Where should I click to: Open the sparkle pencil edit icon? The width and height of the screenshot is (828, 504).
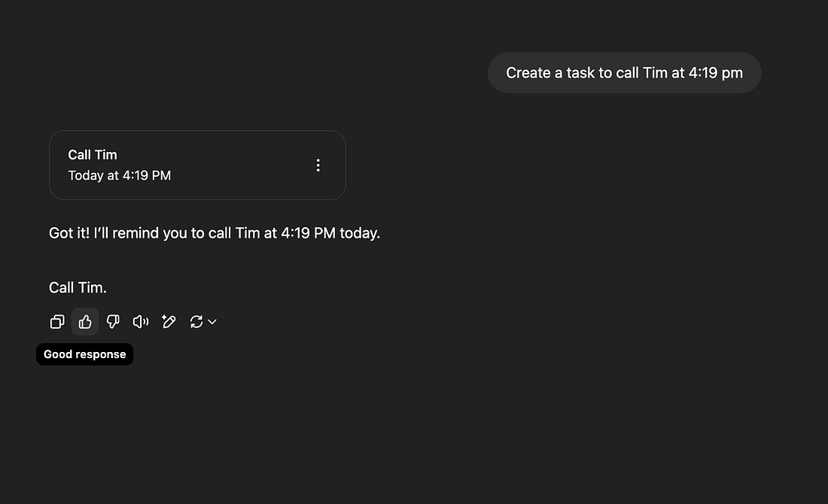pos(169,322)
